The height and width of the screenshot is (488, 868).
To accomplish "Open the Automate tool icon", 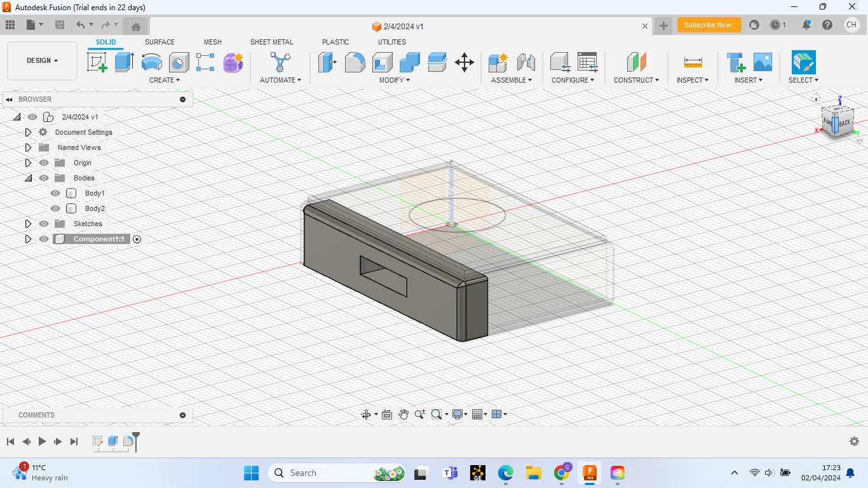I will 280,62.
